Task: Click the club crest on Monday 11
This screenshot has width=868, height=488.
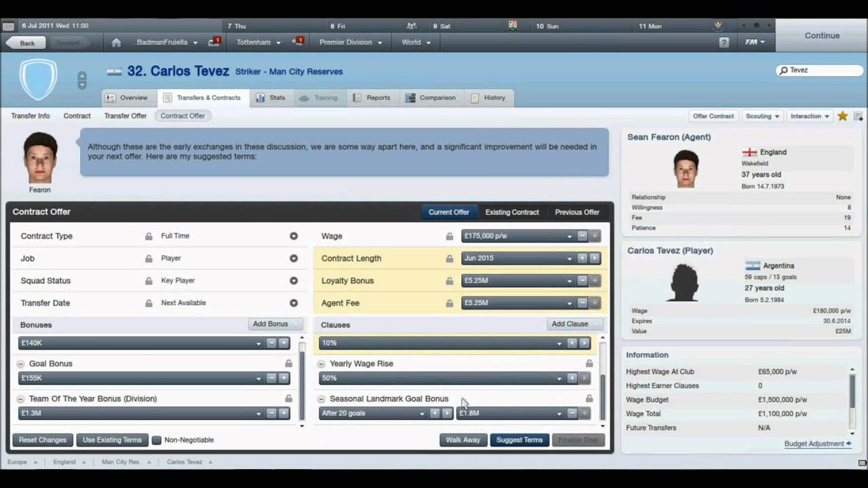Action: point(718,26)
